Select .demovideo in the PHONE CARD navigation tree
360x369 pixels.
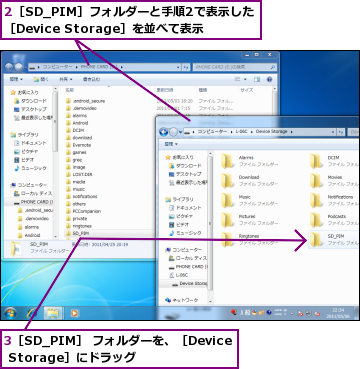point(33,219)
